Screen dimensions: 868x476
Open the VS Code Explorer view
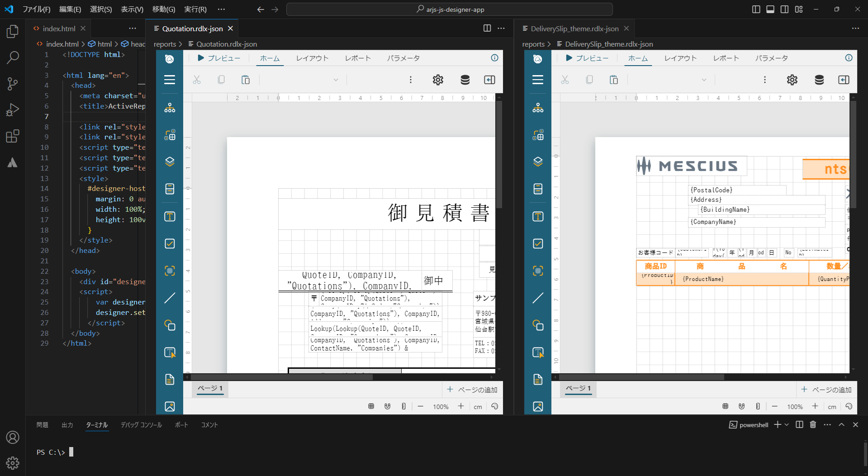click(x=13, y=31)
